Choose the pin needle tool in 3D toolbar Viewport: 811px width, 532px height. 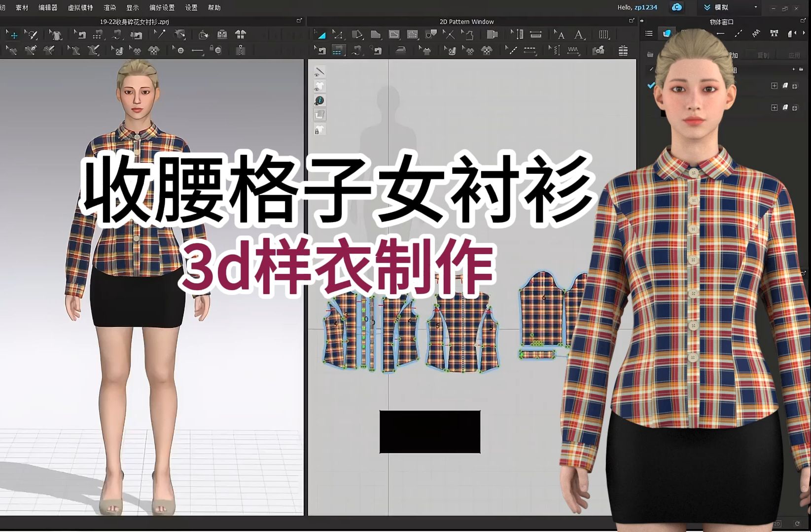click(159, 35)
